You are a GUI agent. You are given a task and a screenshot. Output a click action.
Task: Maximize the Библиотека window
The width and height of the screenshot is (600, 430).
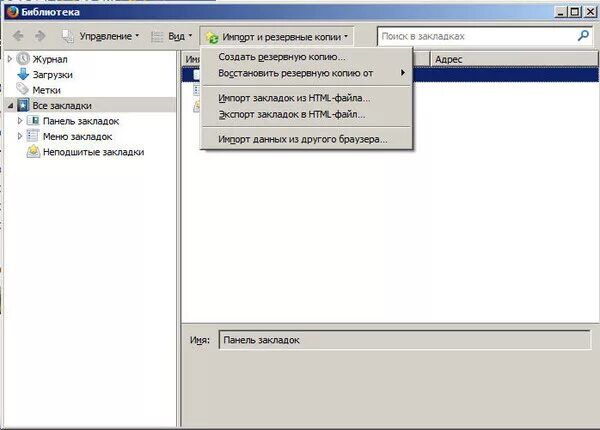pos(574,12)
